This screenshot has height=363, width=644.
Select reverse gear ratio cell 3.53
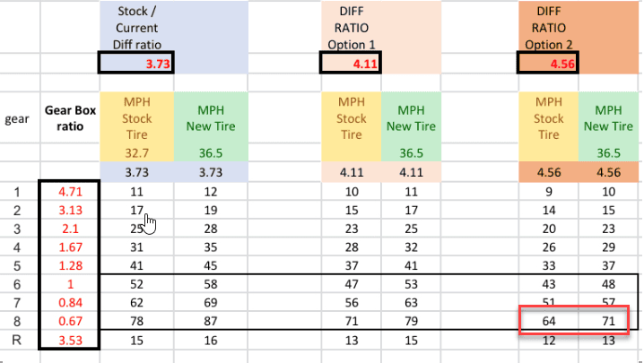[70, 340]
